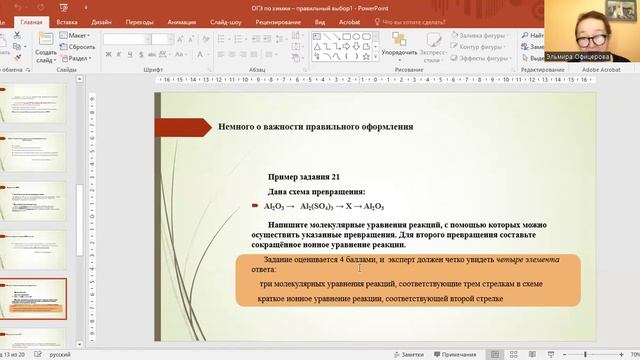Click the Найти find button
640x360 pixels.
(533, 36)
